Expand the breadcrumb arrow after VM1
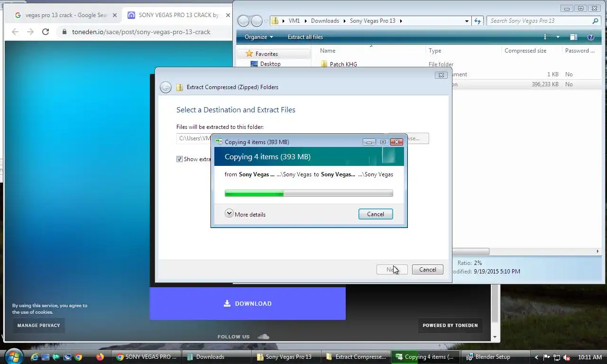Image resolution: width=607 pixels, height=364 pixels. point(306,21)
